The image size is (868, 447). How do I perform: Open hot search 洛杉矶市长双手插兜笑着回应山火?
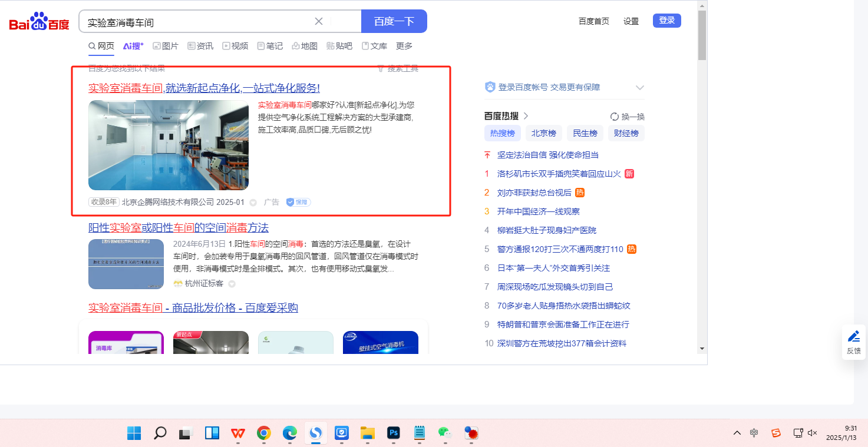(559, 174)
